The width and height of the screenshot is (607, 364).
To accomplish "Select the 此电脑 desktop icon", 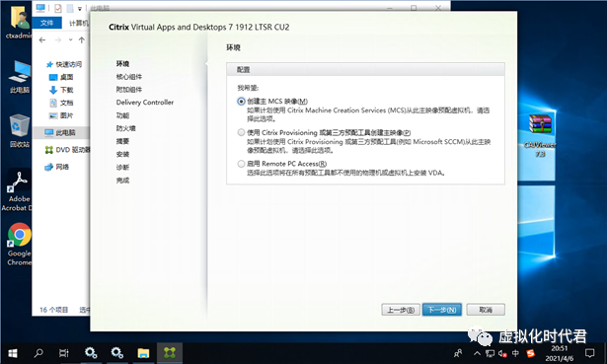I will [20, 77].
